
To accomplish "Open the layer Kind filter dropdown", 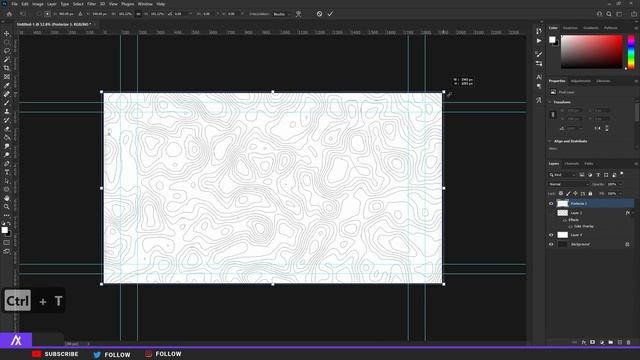I will tap(562, 175).
